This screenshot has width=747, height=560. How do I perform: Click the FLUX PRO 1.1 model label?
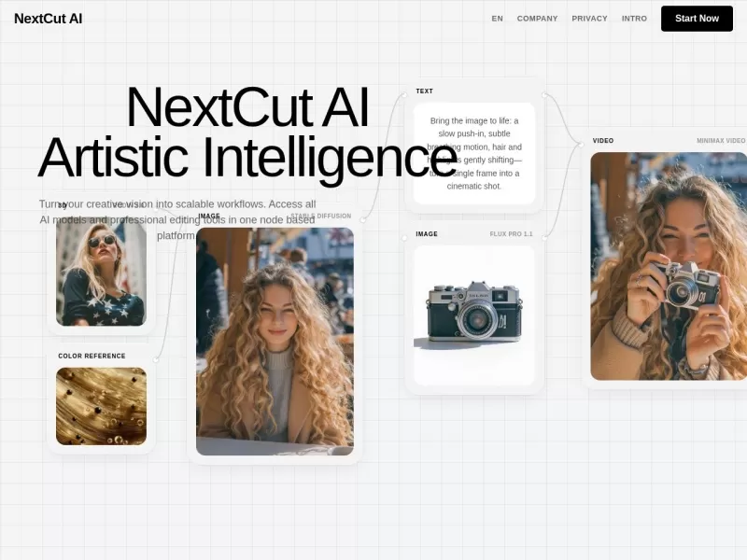(x=511, y=234)
